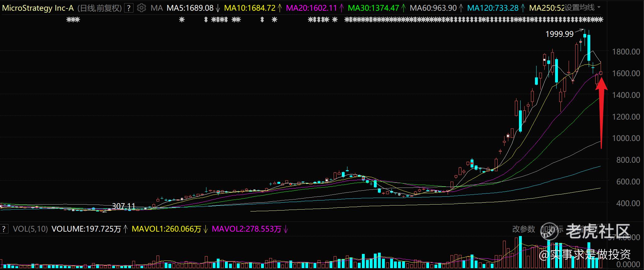
Task: Select the green MA30:1374.47 value
Action: [374, 8]
